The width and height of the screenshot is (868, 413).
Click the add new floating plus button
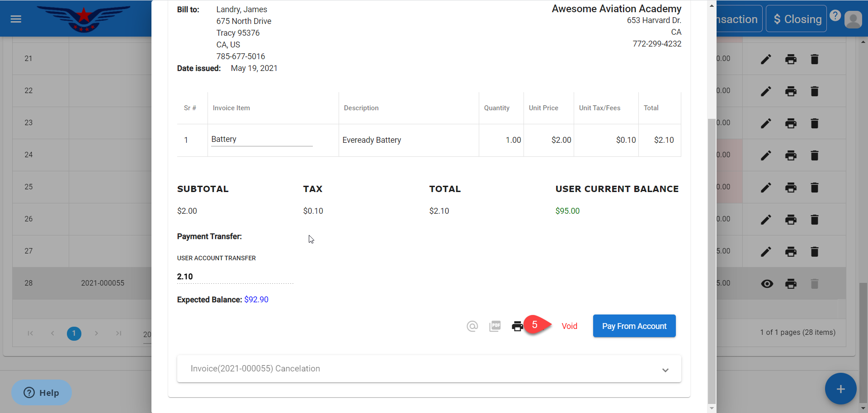click(x=840, y=389)
